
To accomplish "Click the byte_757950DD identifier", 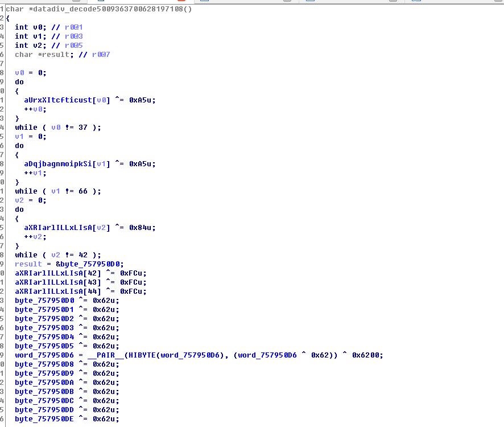I will click(44, 409).
